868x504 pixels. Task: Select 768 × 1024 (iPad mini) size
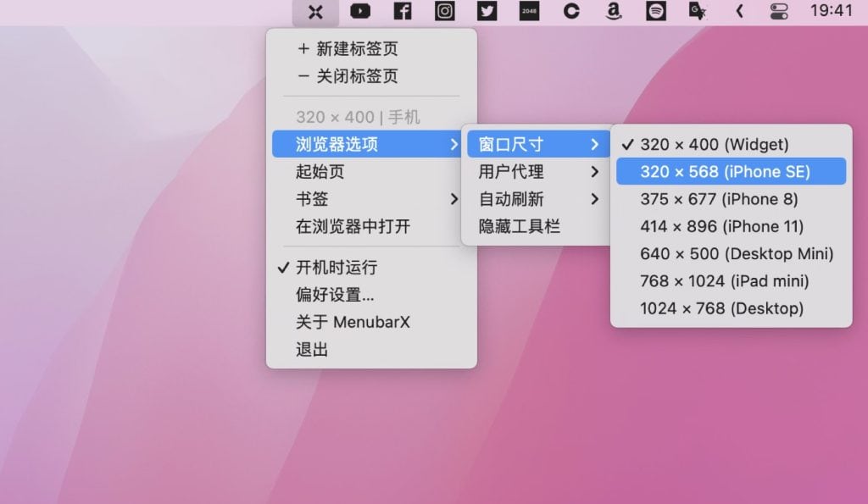tap(732, 281)
